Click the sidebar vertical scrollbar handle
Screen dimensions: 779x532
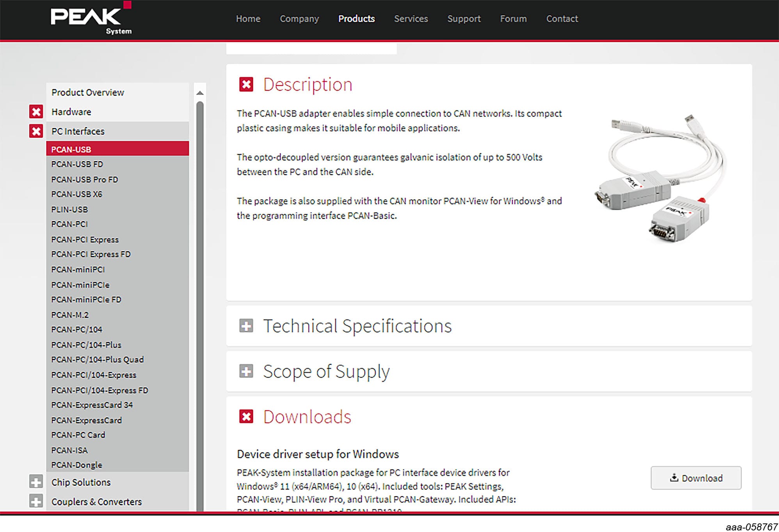pos(200,304)
